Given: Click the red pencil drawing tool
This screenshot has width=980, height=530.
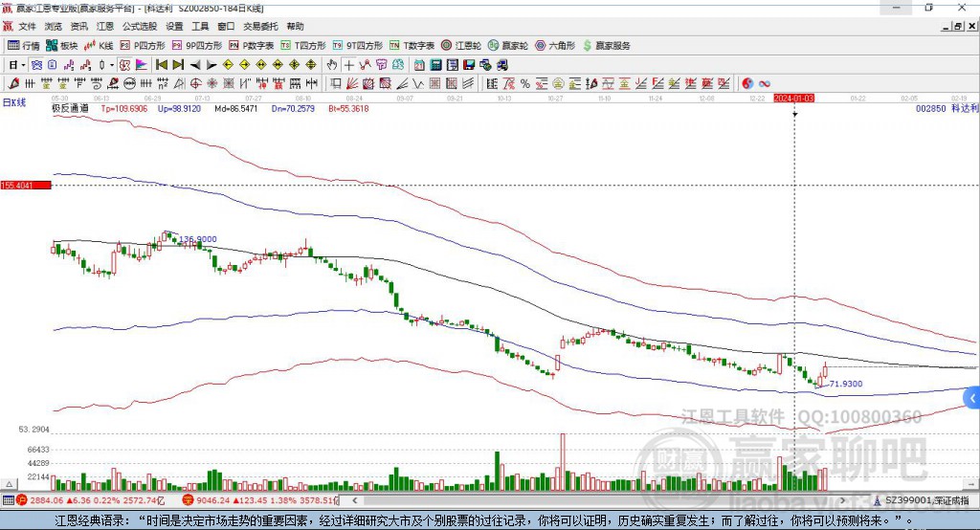Looking at the screenshot, I should (x=13, y=84).
